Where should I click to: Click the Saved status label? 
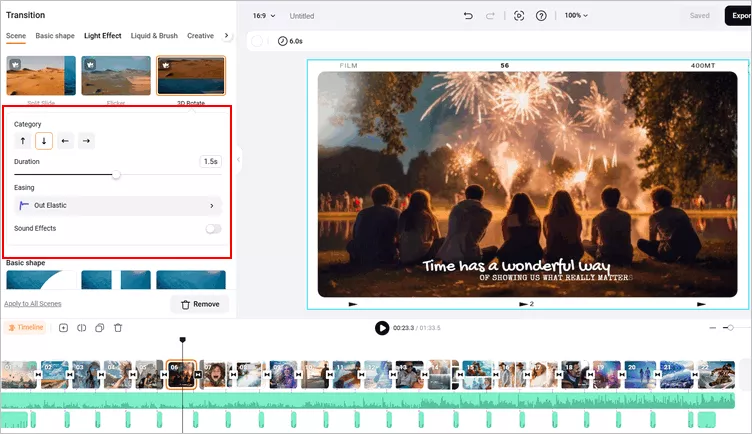tap(699, 16)
